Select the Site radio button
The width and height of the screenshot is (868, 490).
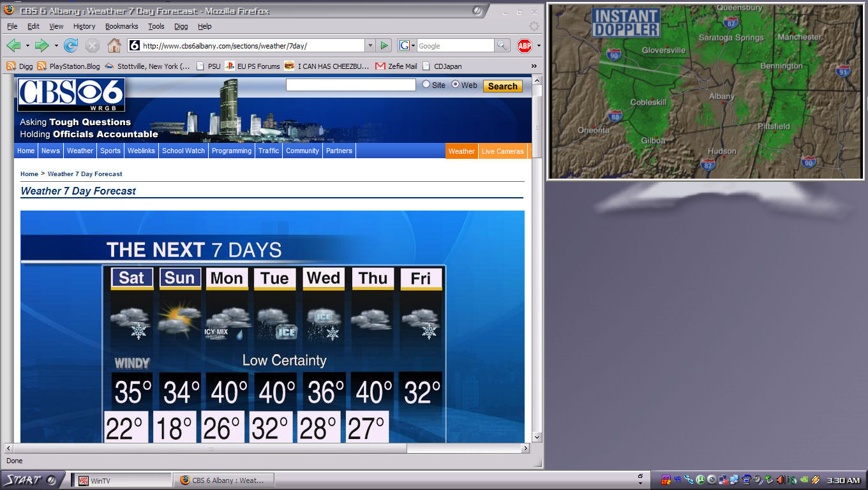(426, 84)
